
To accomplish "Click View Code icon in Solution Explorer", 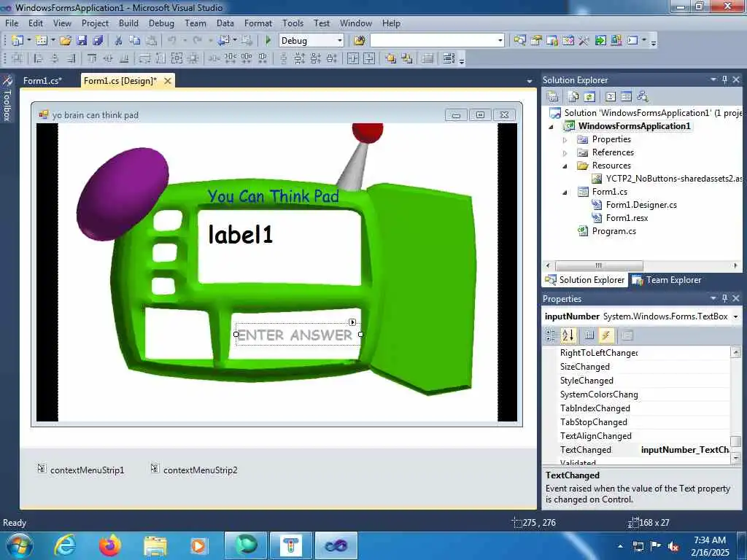I will (611, 97).
